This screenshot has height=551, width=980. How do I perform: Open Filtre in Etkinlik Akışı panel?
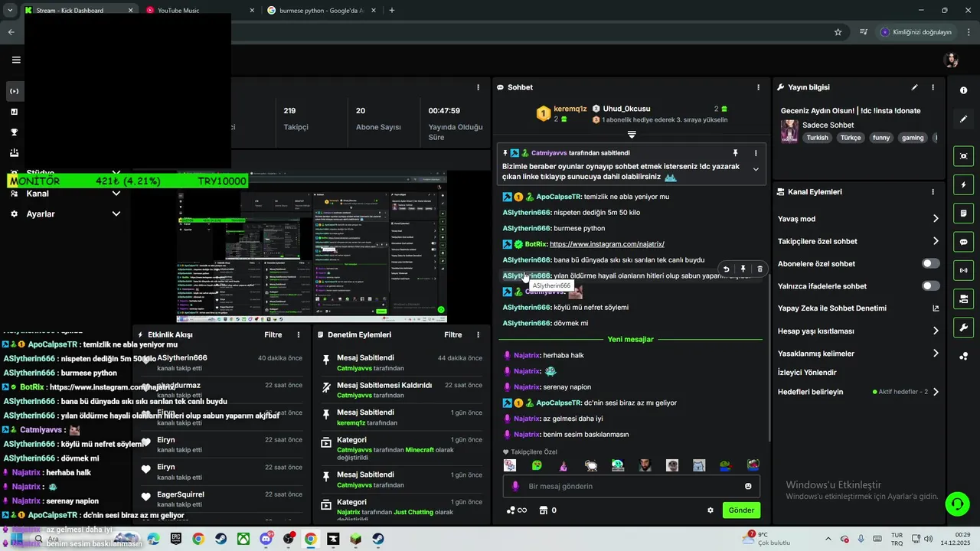click(x=273, y=334)
